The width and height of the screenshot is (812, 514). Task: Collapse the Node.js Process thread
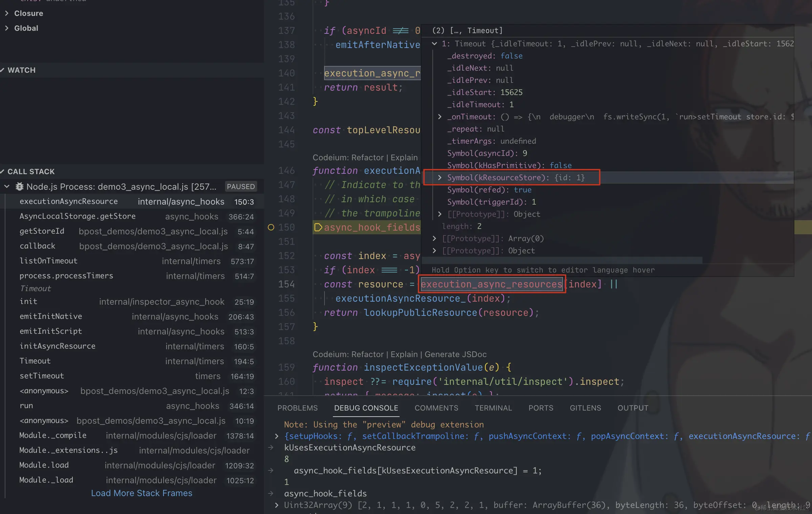click(x=7, y=187)
